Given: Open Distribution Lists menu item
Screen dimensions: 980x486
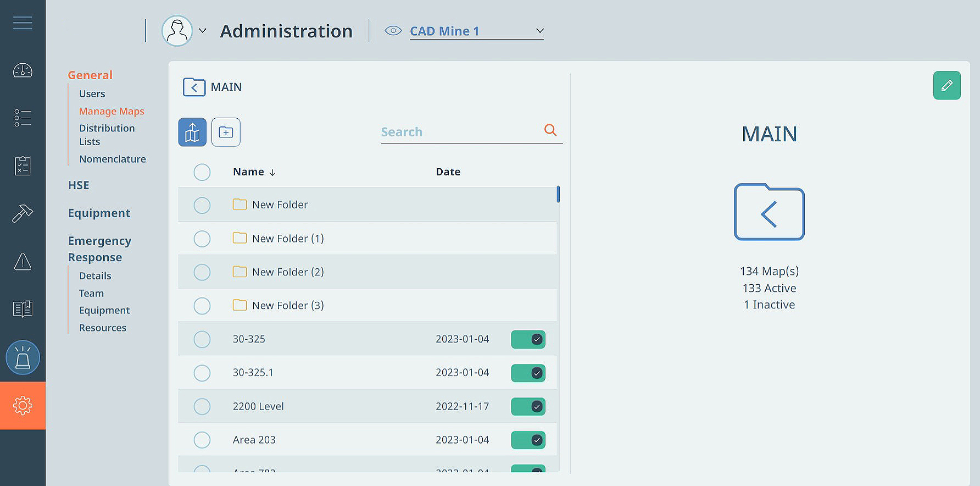Looking at the screenshot, I should 107,135.
